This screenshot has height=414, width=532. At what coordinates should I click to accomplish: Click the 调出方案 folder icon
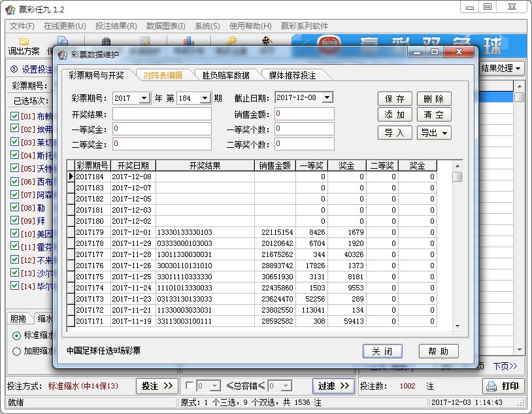click(x=24, y=41)
